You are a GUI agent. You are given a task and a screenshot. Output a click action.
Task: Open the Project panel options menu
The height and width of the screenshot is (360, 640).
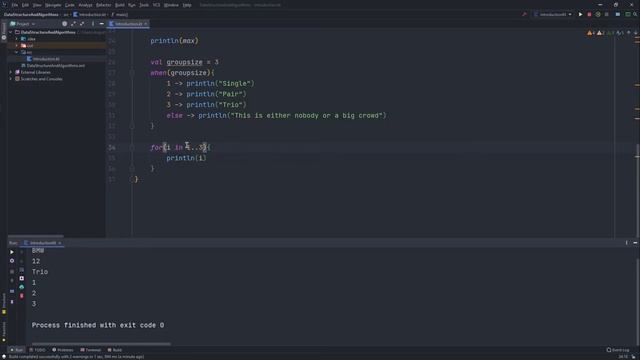93,24
